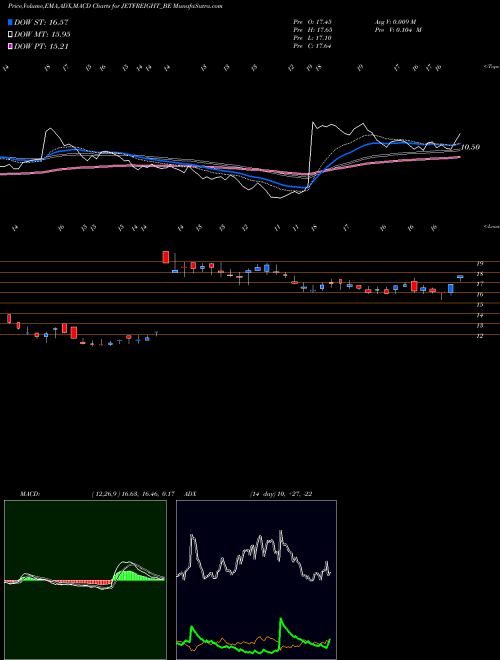Screen dimensions: 500x660
Task: Click the 'Pre H: 17.65' high value
Action: click(312, 30)
